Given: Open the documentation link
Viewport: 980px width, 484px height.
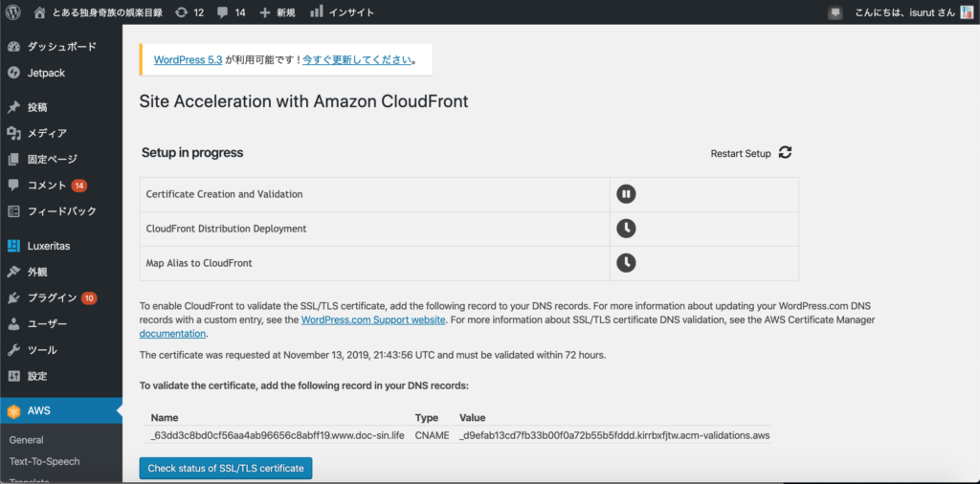Looking at the screenshot, I should tap(172, 334).
